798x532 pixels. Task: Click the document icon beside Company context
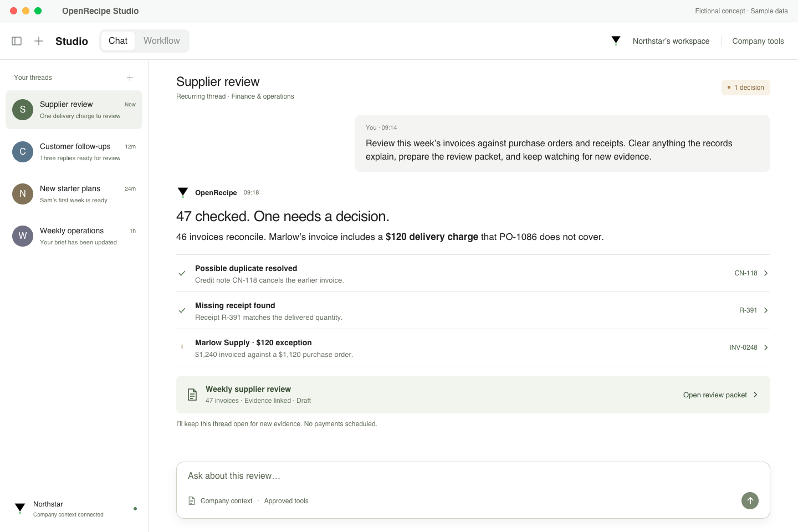pyautogui.click(x=192, y=501)
